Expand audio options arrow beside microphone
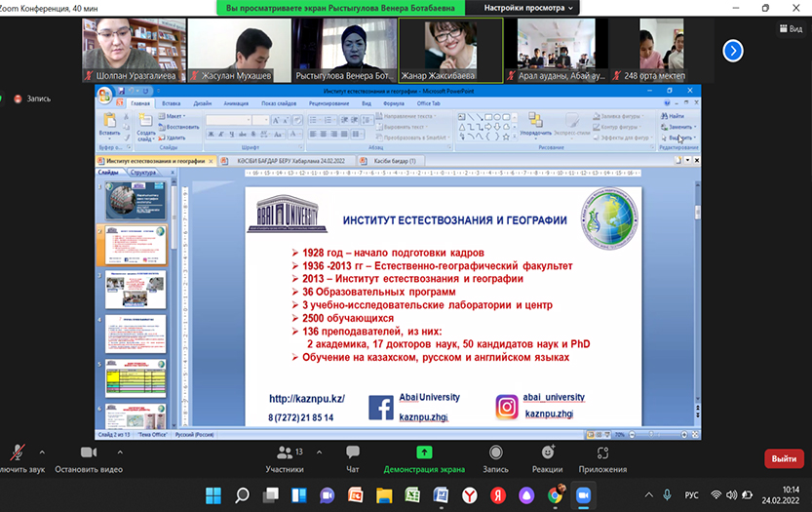 coord(41,453)
